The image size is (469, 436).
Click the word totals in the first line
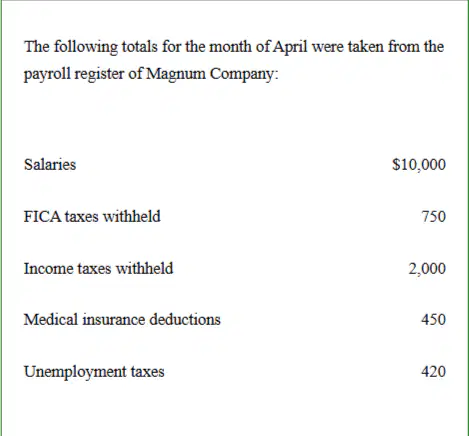(x=139, y=46)
